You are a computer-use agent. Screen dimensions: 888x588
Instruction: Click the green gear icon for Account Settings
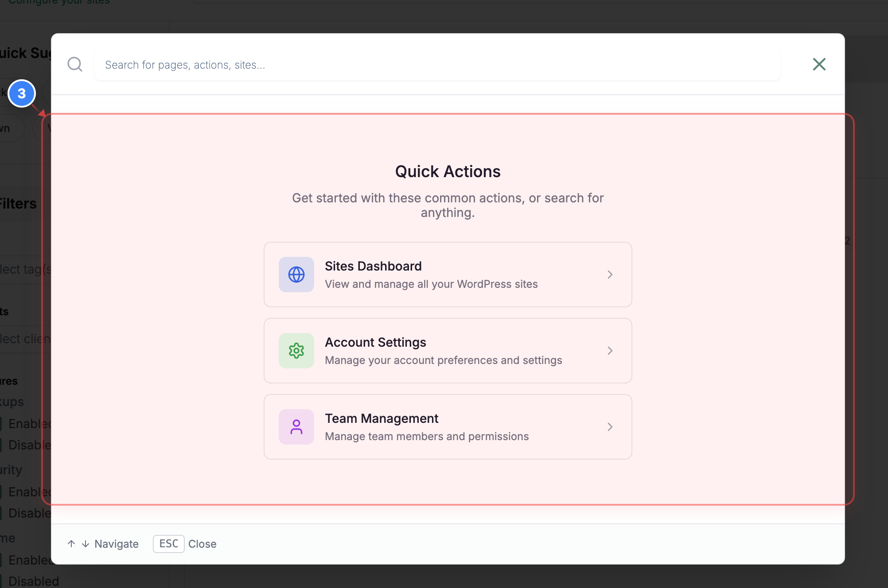coord(296,351)
